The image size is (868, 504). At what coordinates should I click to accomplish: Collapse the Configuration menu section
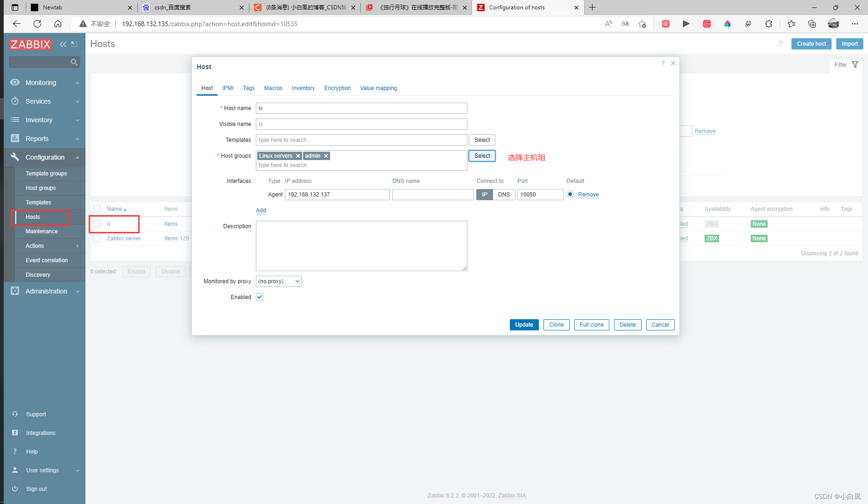(78, 157)
